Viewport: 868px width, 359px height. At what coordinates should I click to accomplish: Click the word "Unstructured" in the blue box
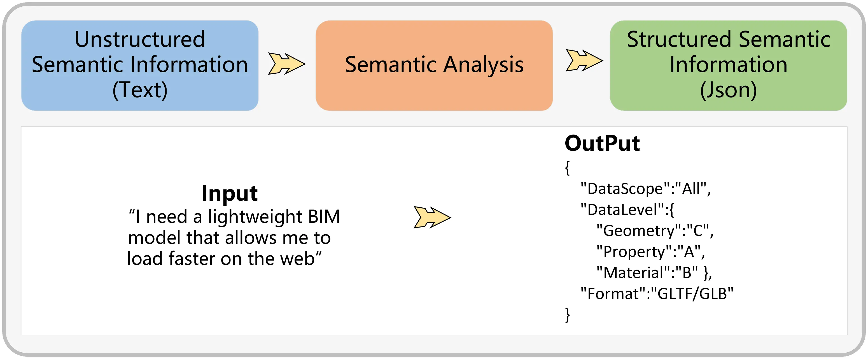click(140, 39)
